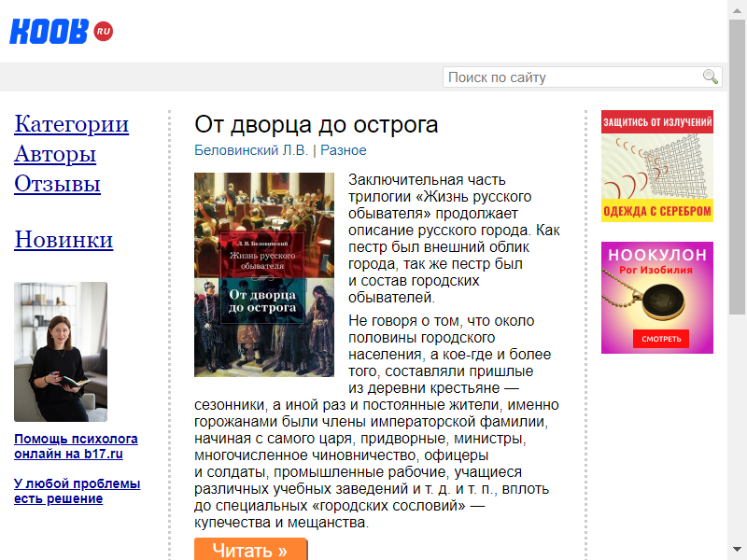Focus the 'Поиск по сайту' search field
The image size is (747, 560).
click(582, 77)
